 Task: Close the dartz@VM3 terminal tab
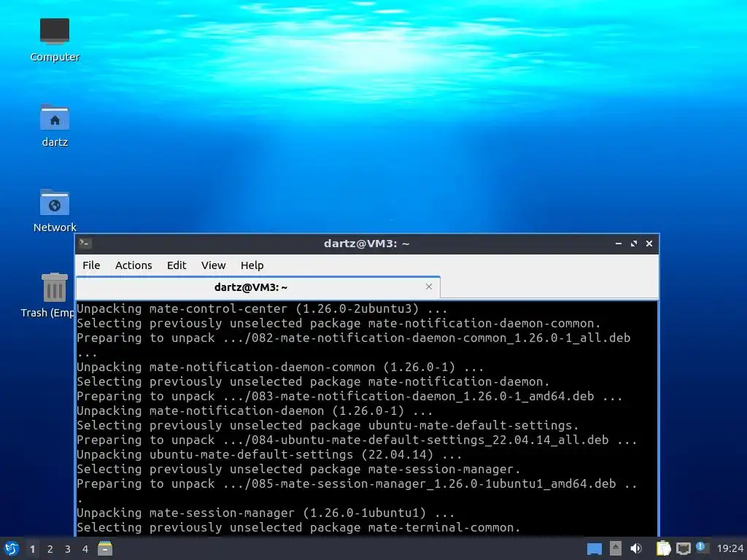(429, 287)
